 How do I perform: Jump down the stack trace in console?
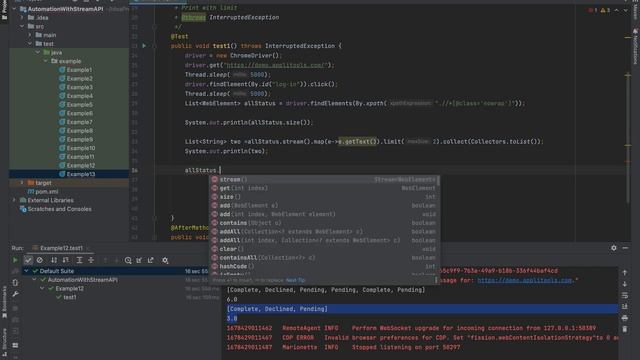[624, 284]
